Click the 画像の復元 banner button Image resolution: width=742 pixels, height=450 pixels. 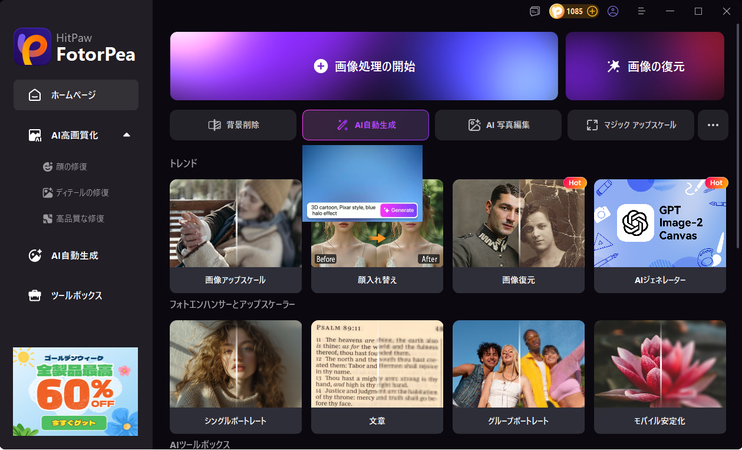pyautogui.click(x=645, y=66)
